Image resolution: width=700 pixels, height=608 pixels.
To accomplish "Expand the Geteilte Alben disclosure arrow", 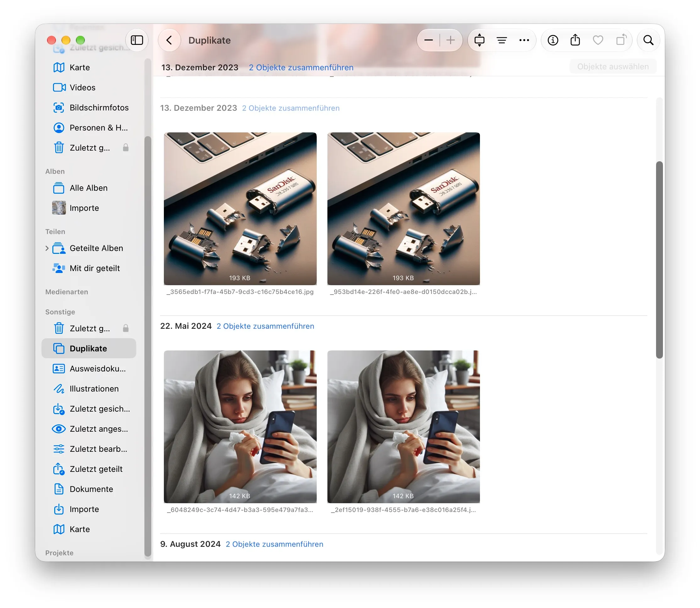I will pos(47,248).
